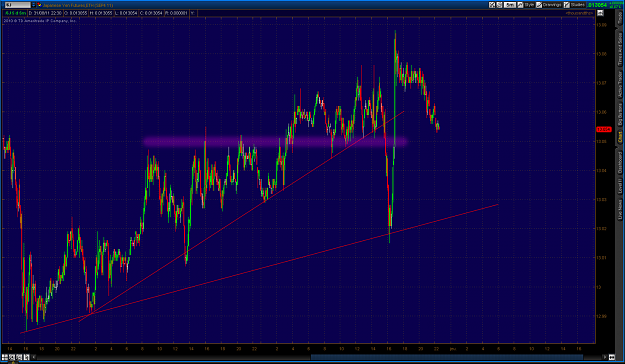Viewport: 625px width, 364px height.
Task: Click the thousandths label above price axis
Action: click(580, 13)
